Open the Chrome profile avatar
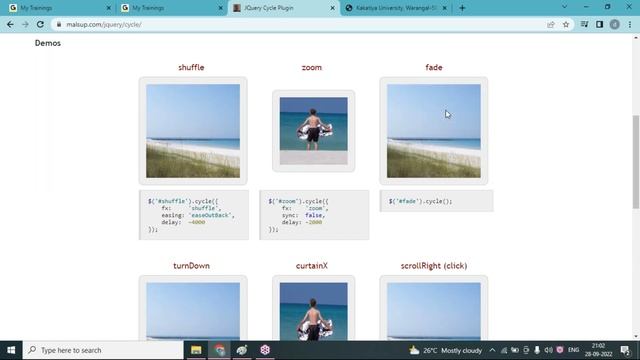640x360 pixels. tap(615, 24)
